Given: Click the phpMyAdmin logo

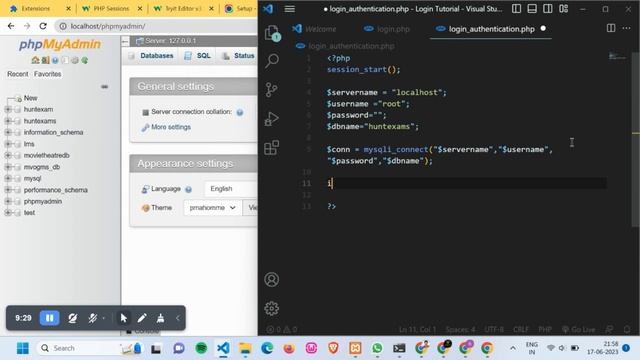Looking at the screenshot, I should (x=60, y=44).
